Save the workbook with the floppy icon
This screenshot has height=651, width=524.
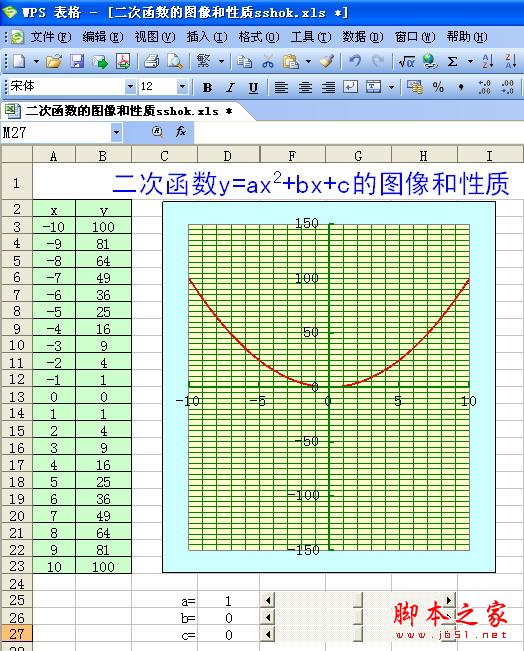(x=77, y=62)
